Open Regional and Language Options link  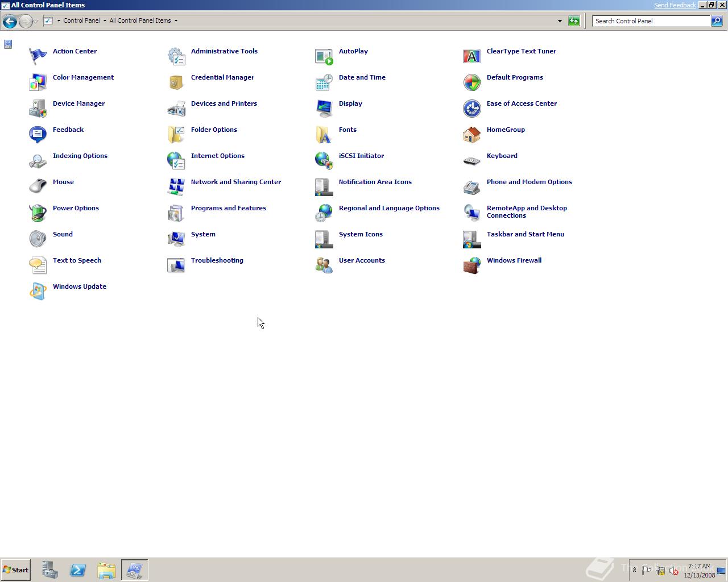(389, 208)
